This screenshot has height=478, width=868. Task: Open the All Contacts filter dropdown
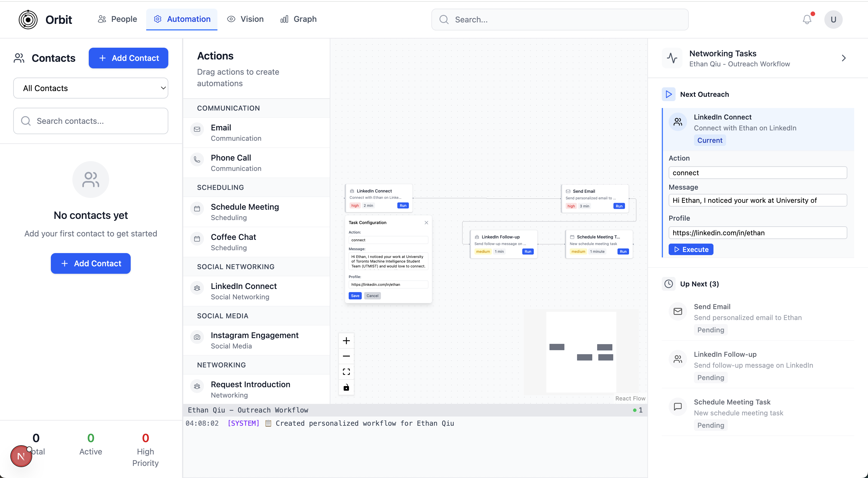(x=91, y=88)
